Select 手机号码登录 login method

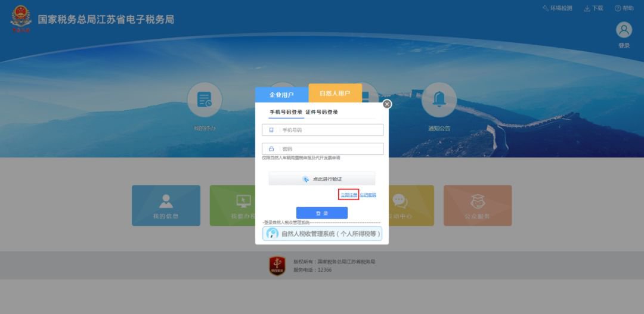point(286,112)
